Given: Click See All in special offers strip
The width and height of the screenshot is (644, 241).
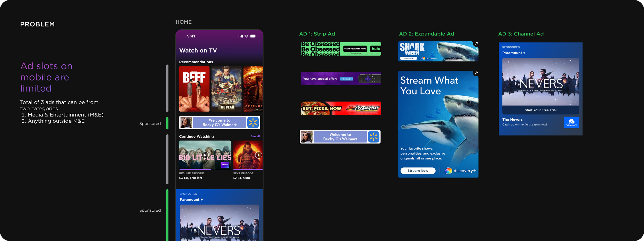Looking at the screenshot, I should pos(346,79).
